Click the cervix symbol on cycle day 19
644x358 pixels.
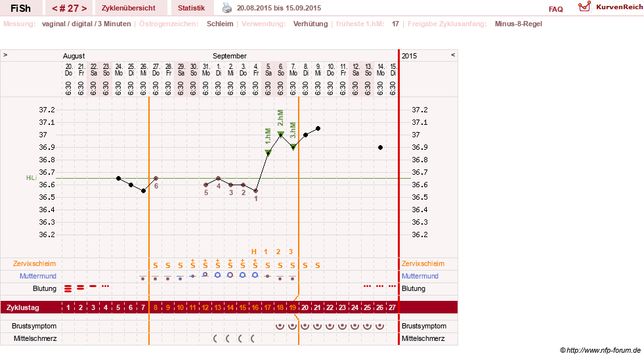(292, 278)
